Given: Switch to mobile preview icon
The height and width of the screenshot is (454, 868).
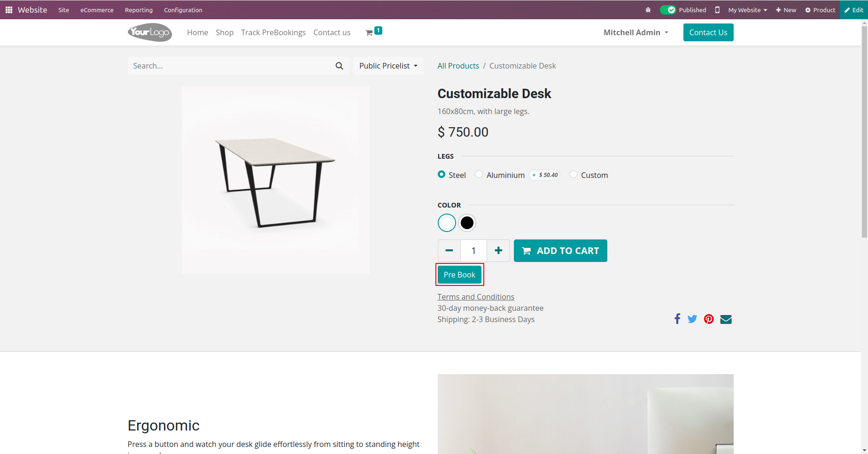Looking at the screenshot, I should (x=717, y=10).
